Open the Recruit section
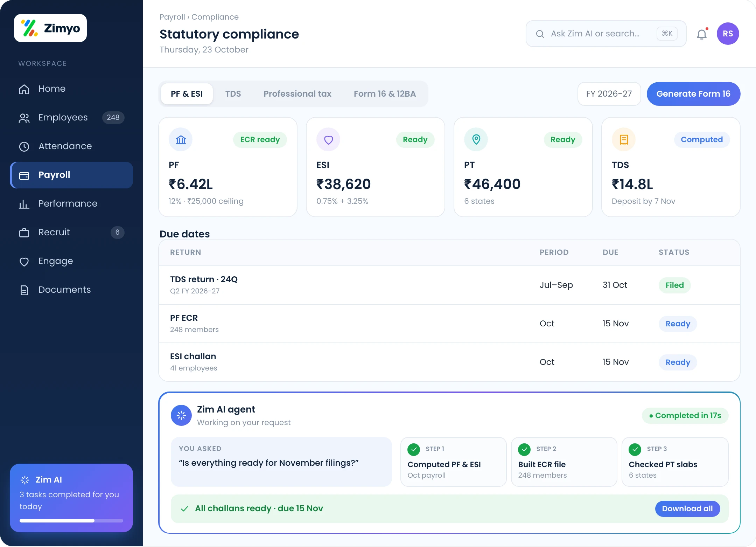Image resolution: width=756 pixels, height=547 pixels. pyautogui.click(x=71, y=232)
